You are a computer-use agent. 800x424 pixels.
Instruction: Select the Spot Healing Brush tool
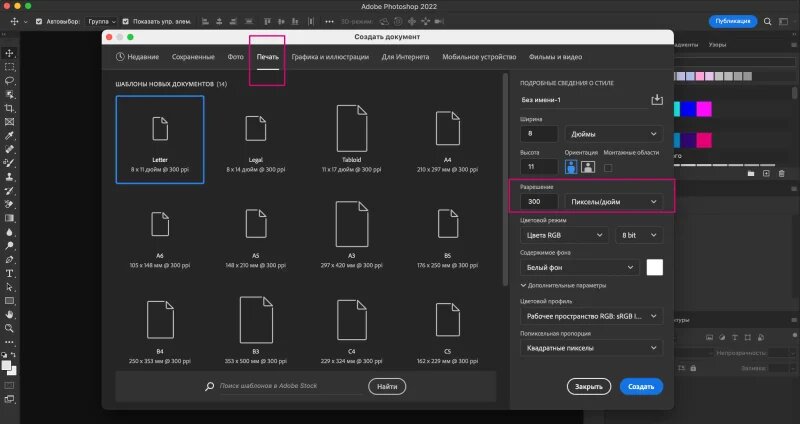click(9, 149)
